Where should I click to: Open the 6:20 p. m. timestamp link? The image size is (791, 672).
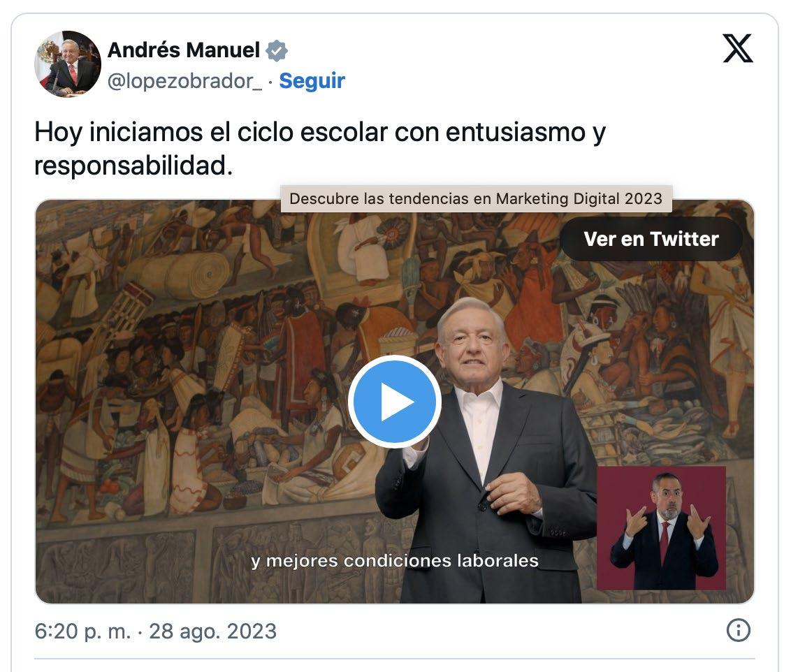tap(82, 631)
